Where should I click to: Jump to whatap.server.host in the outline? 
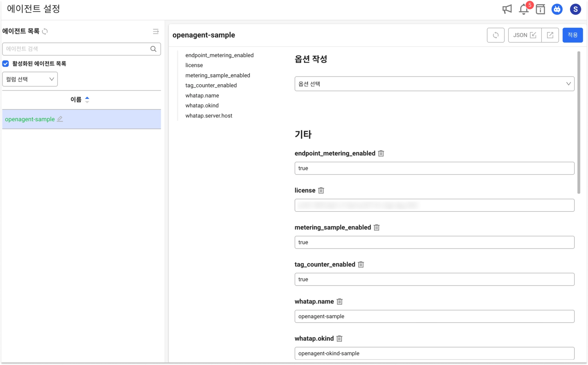tap(208, 116)
